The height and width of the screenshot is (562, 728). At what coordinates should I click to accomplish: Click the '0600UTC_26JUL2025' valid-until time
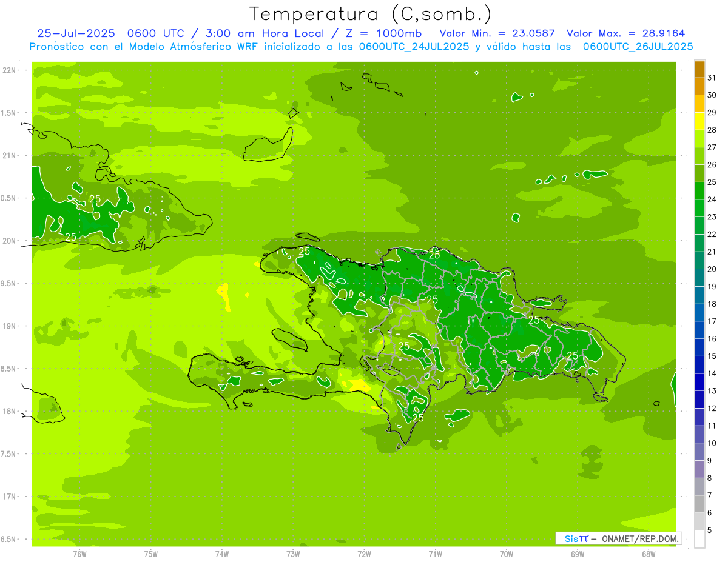tap(638, 47)
